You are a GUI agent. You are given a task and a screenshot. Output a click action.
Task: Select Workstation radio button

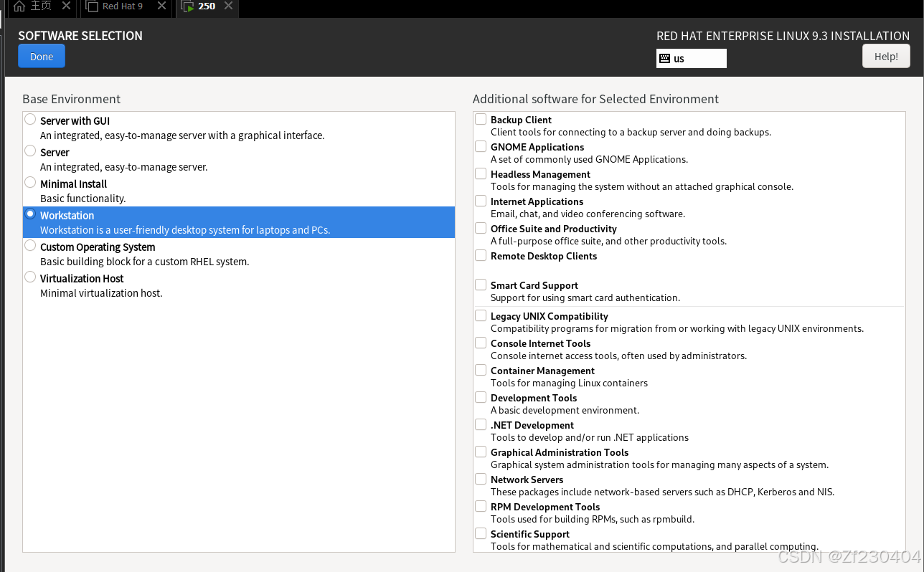(x=30, y=214)
